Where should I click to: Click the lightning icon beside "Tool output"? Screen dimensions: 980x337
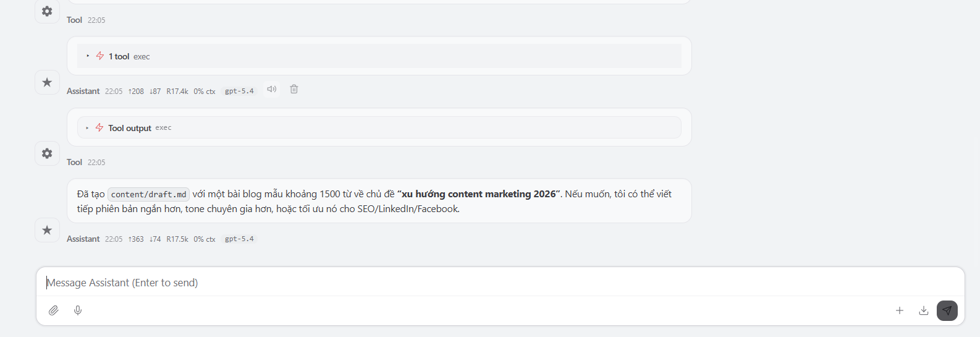[x=99, y=128]
